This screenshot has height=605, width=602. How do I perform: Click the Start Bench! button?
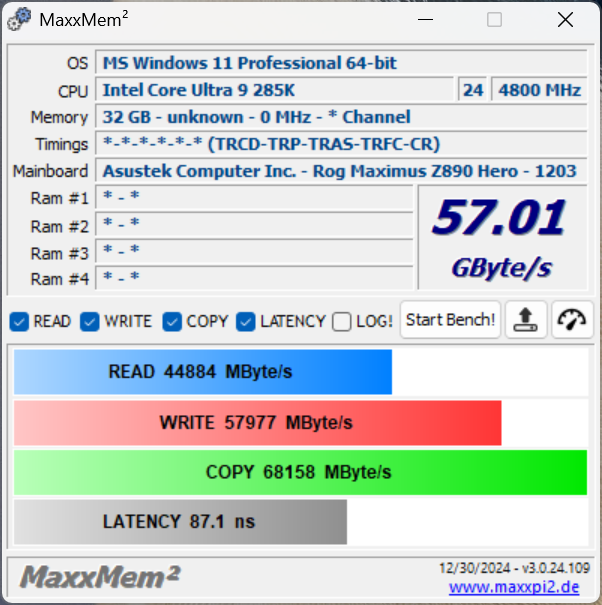[450, 320]
